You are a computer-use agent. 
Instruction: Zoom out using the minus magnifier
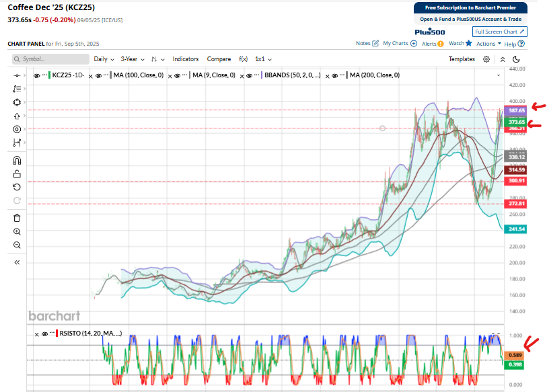tap(17, 245)
